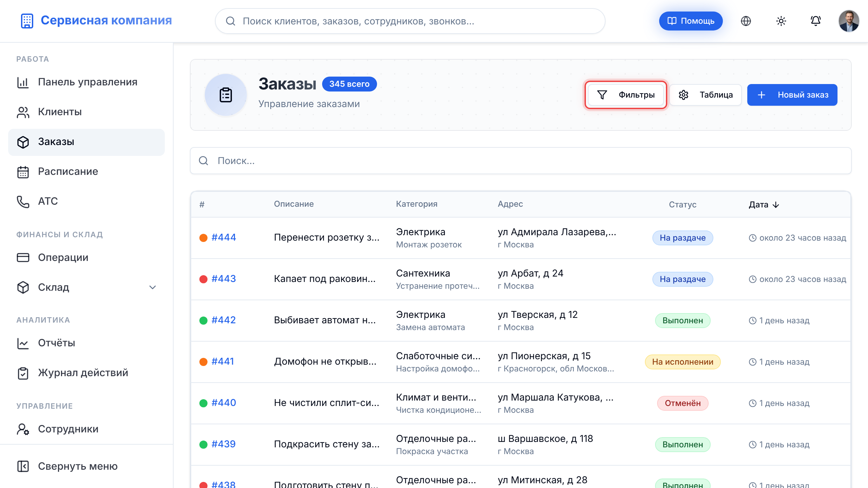Screen dimensions: 868x488
Task: Click description Домофон не открыв...
Action: click(325, 362)
